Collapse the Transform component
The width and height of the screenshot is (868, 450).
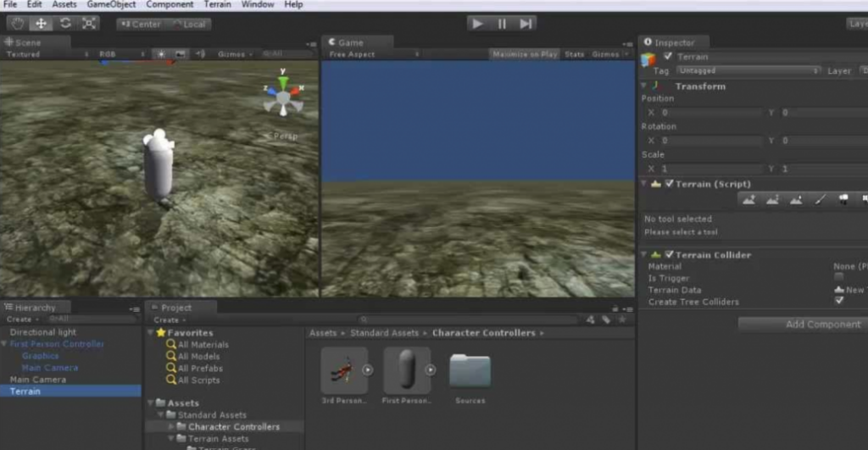644,86
